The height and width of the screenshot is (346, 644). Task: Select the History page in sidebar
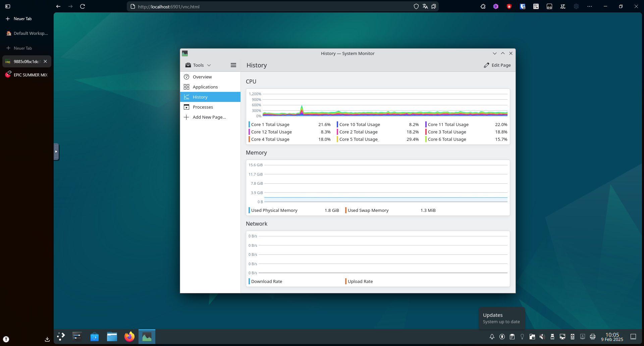pyautogui.click(x=210, y=97)
